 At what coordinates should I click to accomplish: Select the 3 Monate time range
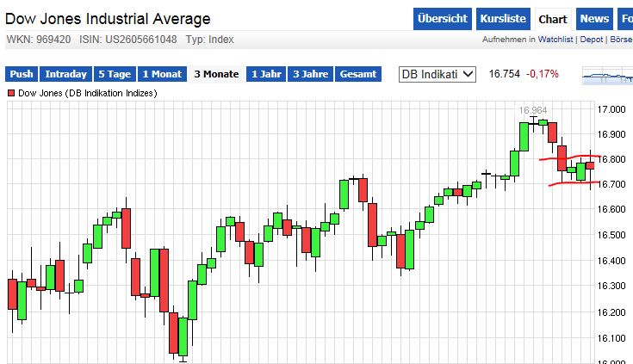click(216, 74)
